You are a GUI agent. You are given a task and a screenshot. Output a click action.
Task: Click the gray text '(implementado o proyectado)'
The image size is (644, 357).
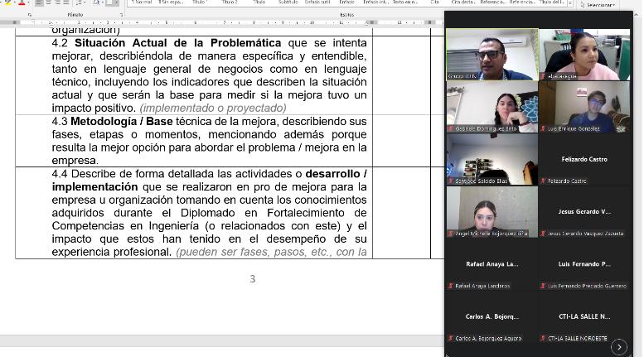click(x=213, y=108)
